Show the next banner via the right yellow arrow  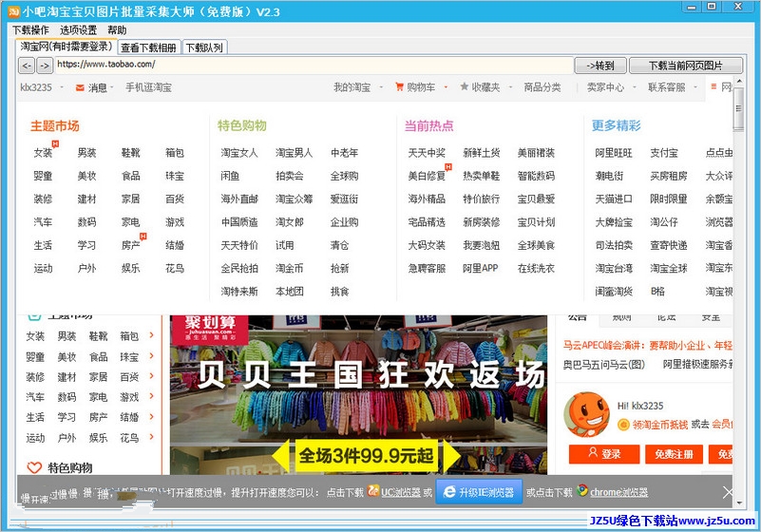[x=451, y=455]
